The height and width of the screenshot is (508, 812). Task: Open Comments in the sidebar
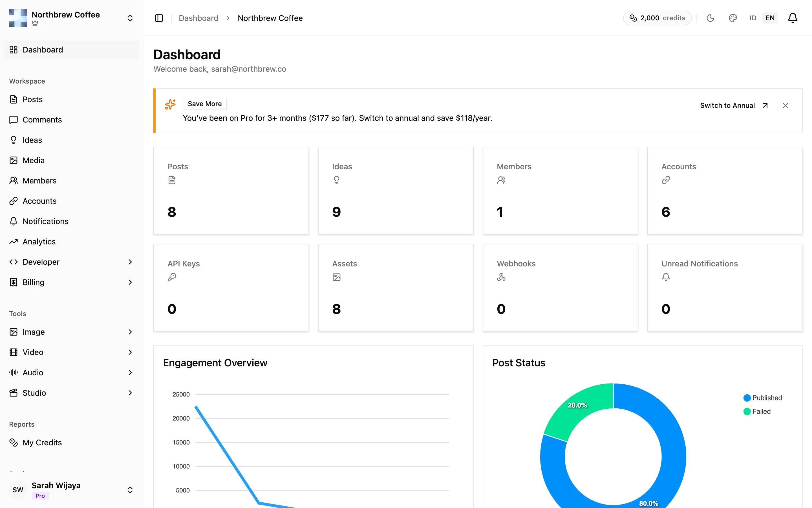pos(71,120)
